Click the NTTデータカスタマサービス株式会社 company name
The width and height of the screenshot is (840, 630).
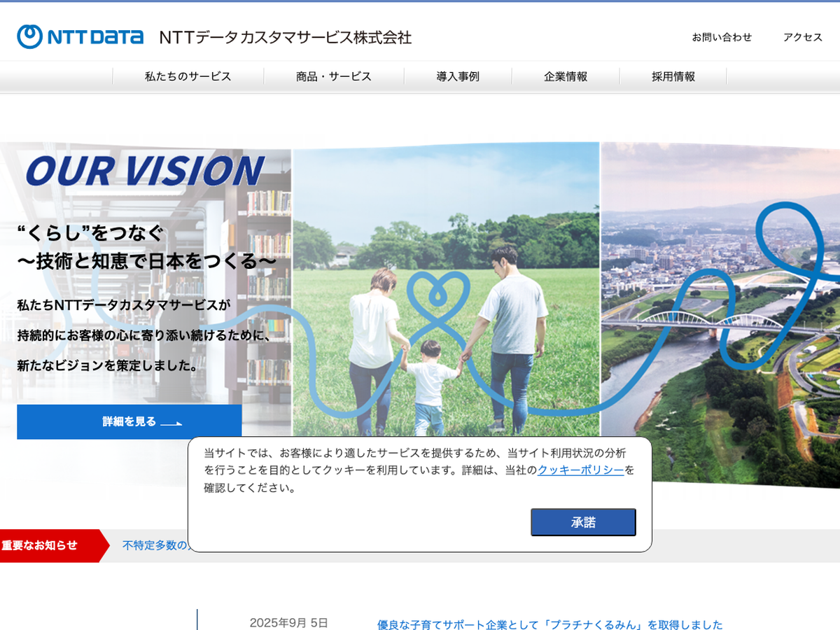coord(285,38)
